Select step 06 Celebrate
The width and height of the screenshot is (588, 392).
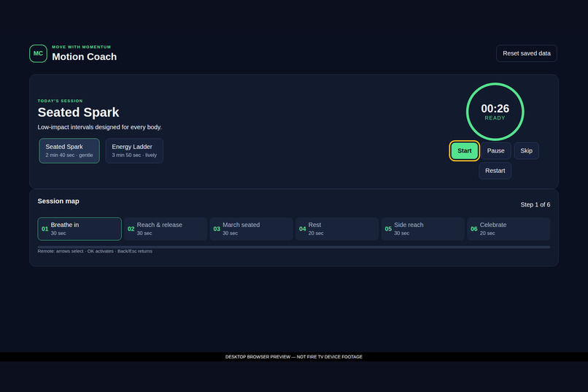[x=508, y=228]
